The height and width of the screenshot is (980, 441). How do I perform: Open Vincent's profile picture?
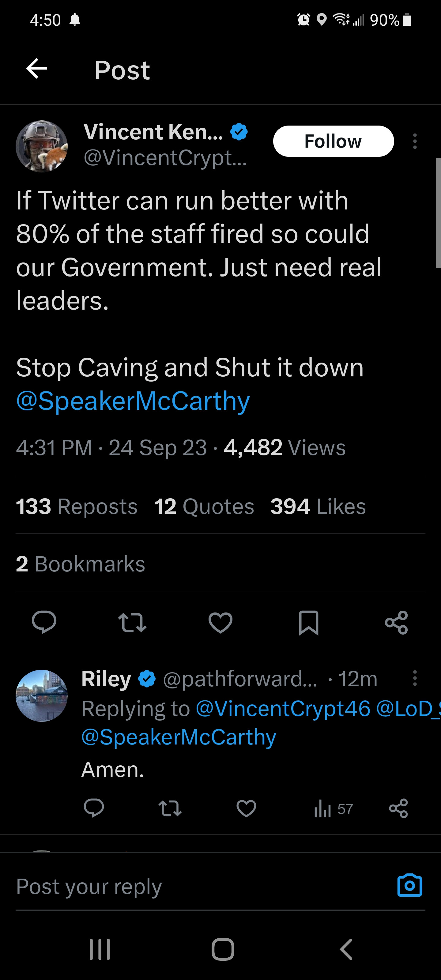coord(41,146)
